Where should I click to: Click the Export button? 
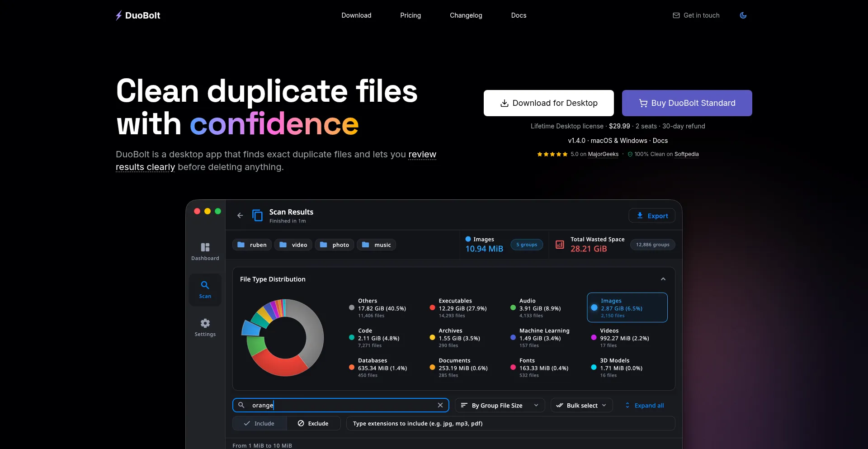coord(652,216)
